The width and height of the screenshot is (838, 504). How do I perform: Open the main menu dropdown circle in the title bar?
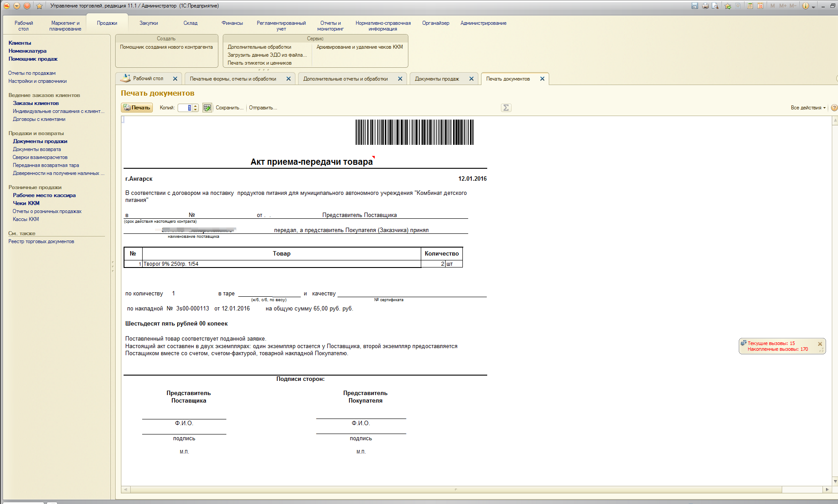17,6
